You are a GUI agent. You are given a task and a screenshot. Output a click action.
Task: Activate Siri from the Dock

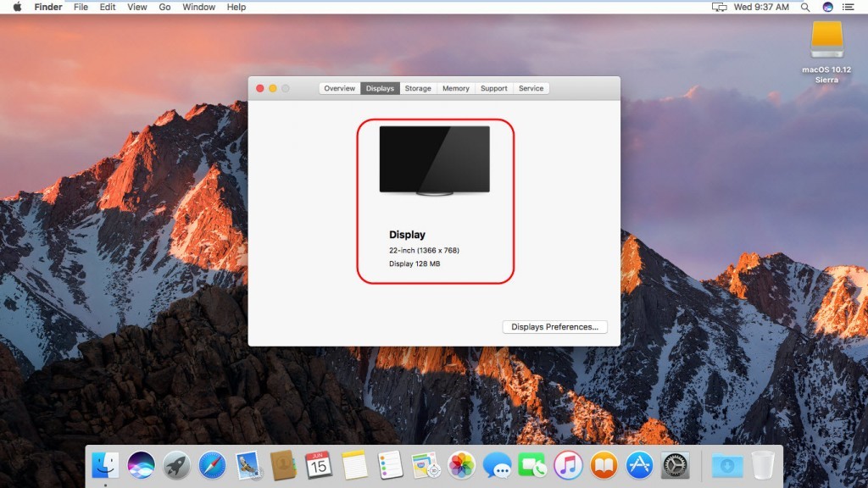tap(141, 465)
